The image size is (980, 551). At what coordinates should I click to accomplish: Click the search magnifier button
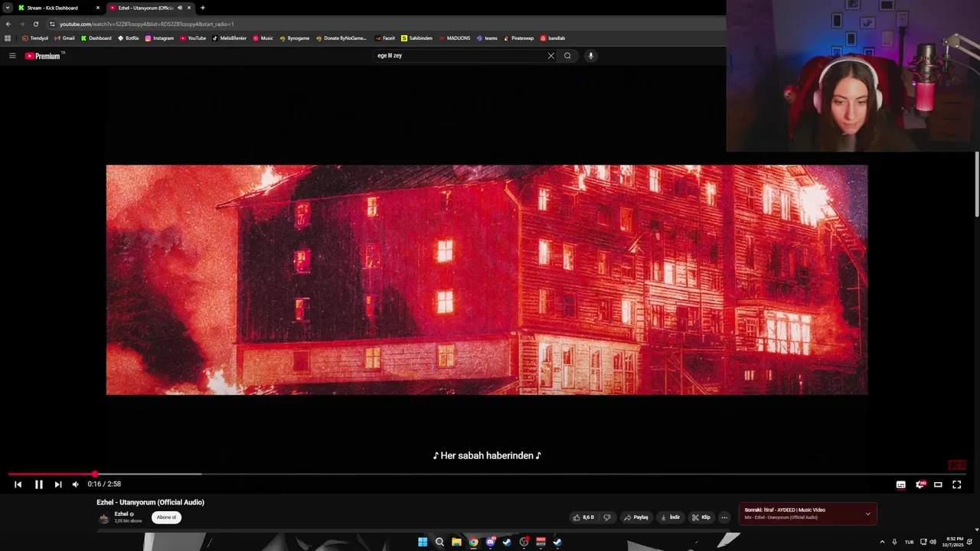[567, 56]
